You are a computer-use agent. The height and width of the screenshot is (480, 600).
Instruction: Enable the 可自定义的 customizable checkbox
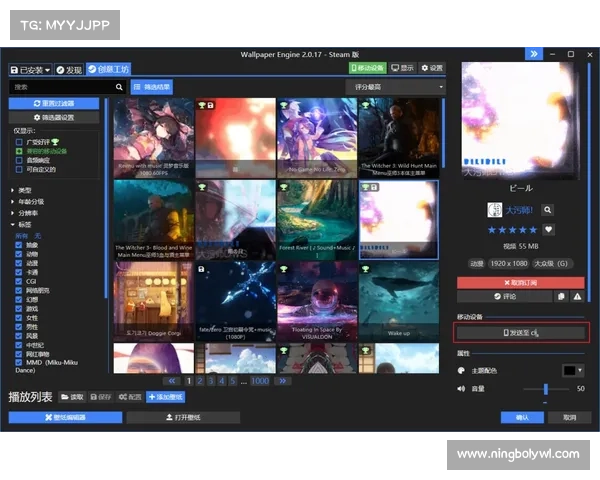coord(19,170)
